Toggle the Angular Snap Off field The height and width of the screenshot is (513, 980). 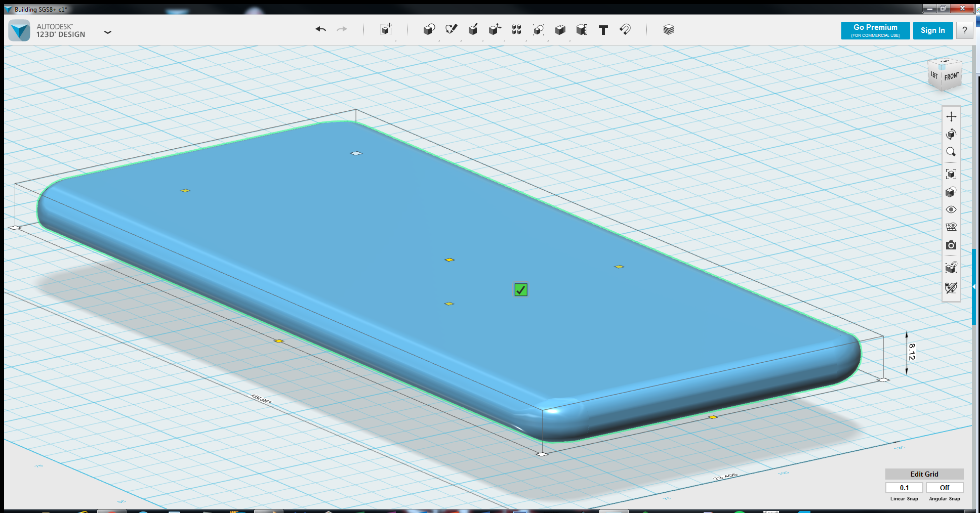pos(945,488)
